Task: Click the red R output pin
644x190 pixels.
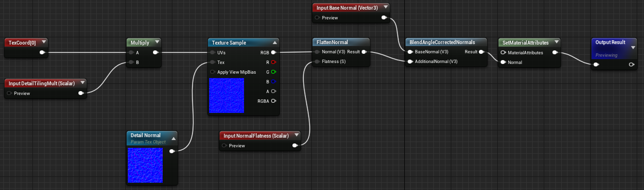Action: (x=274, y=62)
